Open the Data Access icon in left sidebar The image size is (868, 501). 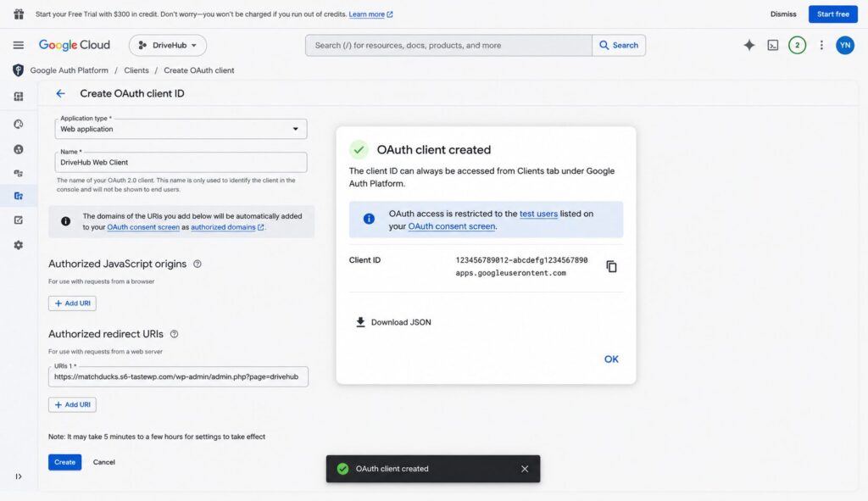(x=19, y=173)
